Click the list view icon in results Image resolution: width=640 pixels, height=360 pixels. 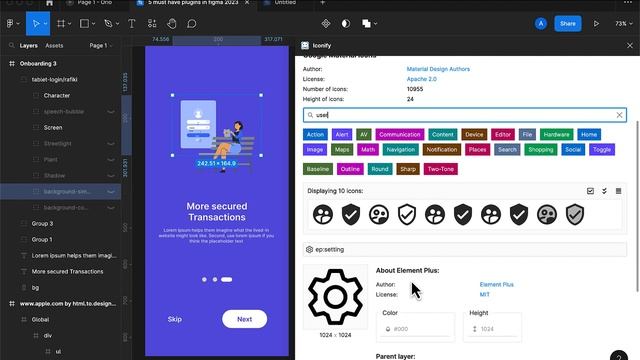click(618, 191)
